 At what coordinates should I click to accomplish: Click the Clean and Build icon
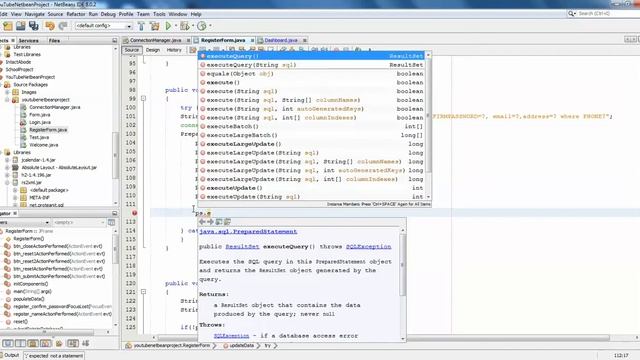tap(155, 26)
